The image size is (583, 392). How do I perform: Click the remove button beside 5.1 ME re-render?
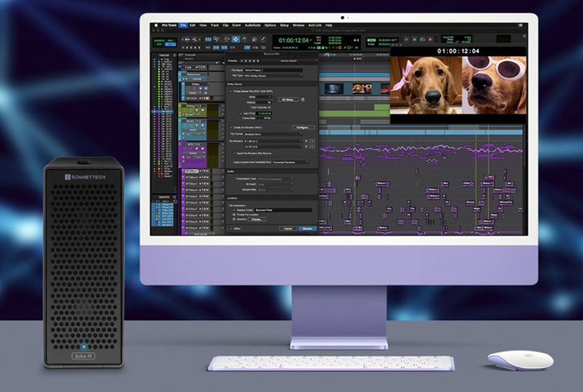312,141
